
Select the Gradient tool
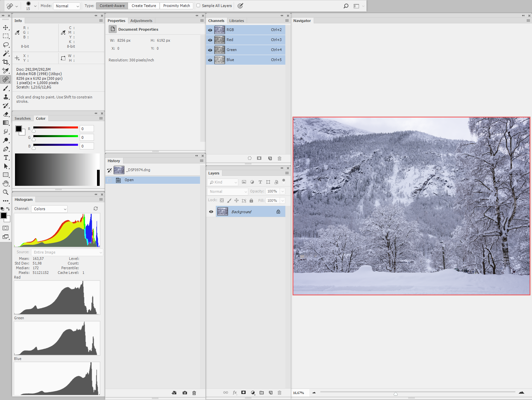click(6, 123)
